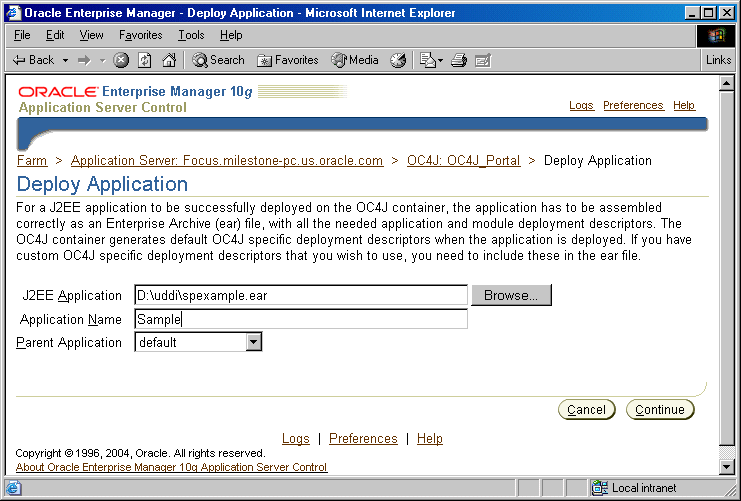
Task: Open the View menu
Action: (91, 35)
